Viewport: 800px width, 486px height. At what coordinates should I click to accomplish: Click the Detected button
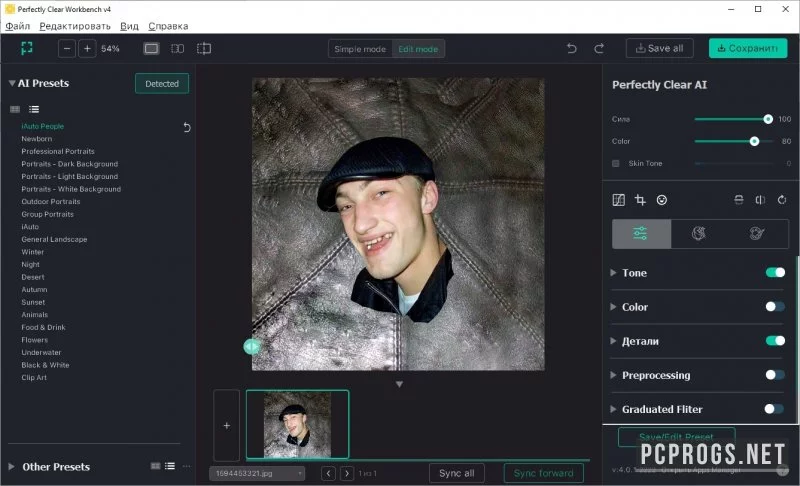click(x=162, y=84)
